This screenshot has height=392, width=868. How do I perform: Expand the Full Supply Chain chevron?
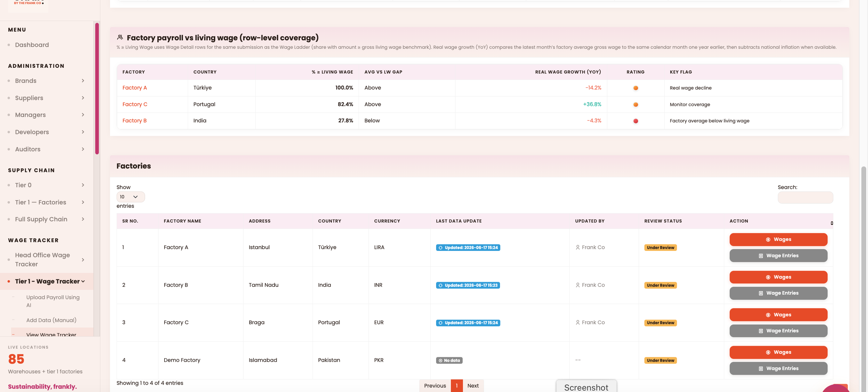point(83,219)
